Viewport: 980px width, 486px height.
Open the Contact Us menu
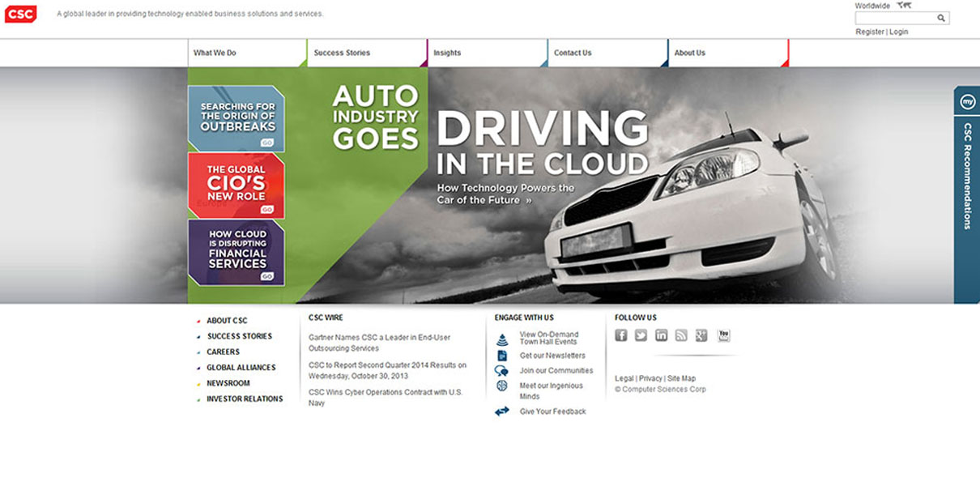(x=607, y=53)
